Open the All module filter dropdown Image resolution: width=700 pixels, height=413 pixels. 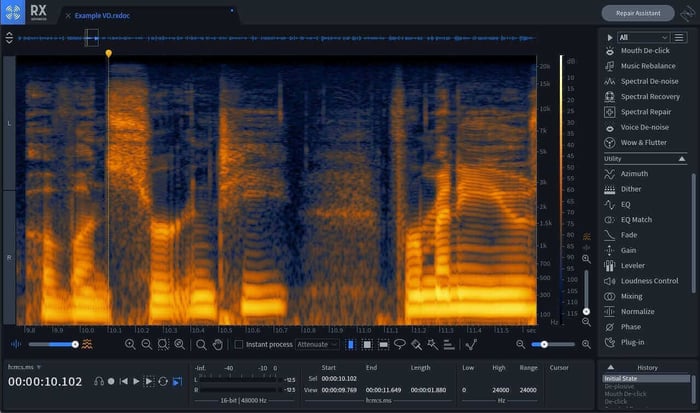point(643,38)
